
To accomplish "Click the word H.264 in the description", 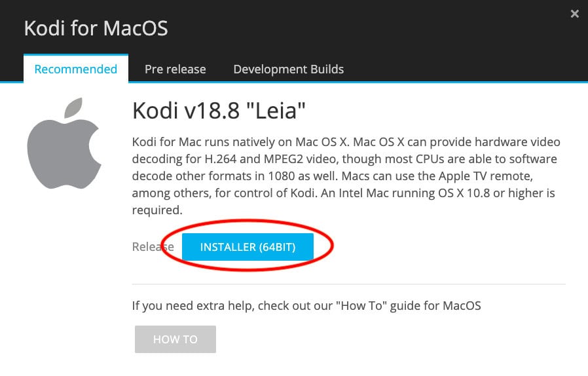I will pos(221,159).
